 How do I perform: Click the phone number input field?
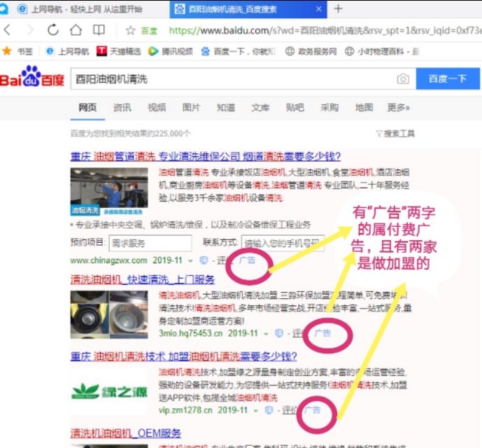(283, 244)
